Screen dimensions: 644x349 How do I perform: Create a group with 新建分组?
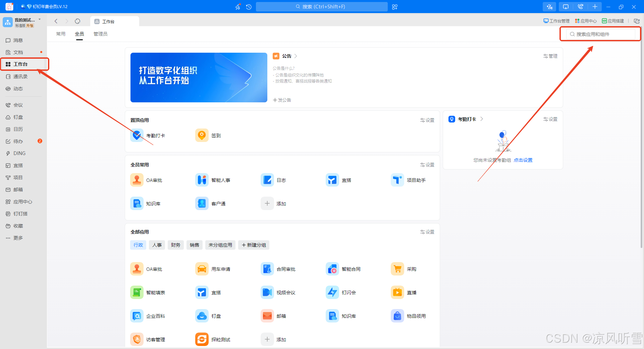point(254,245)
